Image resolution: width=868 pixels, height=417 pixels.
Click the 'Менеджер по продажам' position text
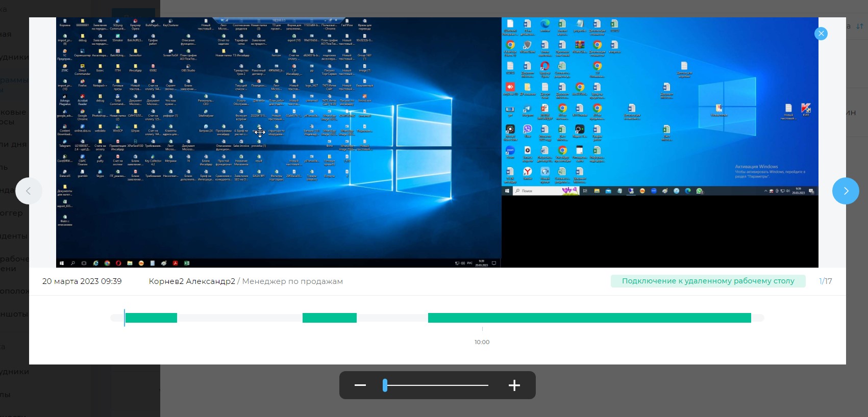(292, 281)
